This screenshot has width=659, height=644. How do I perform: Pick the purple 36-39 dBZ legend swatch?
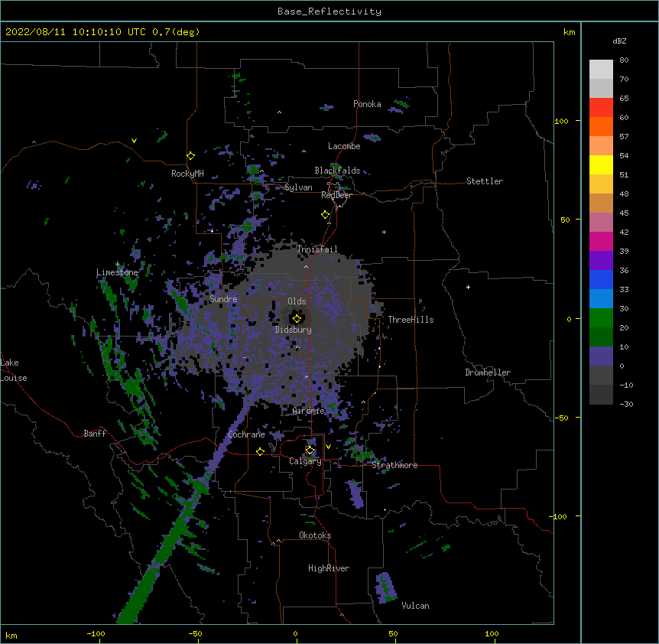[x=601, y=260]
